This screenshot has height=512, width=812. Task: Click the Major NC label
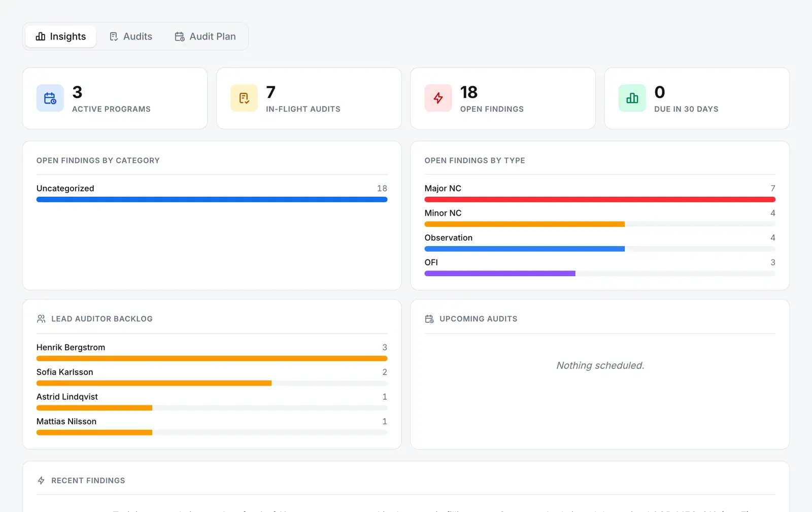click(443, 188)
